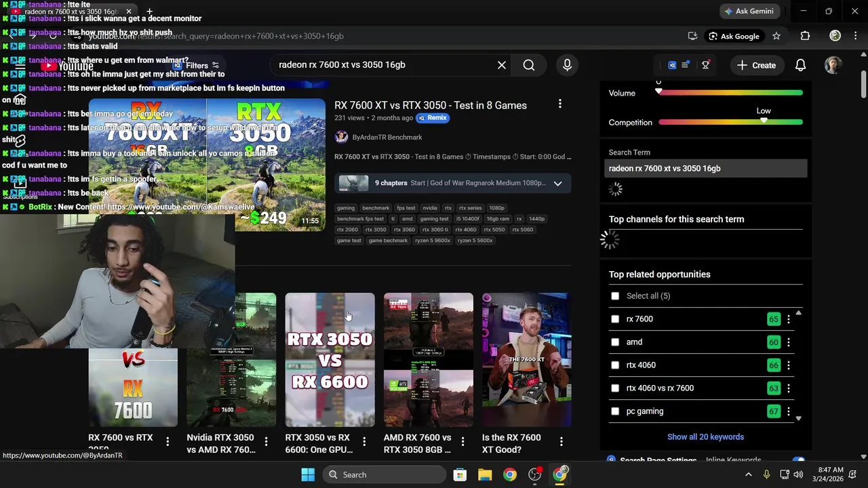Screen dimensions: 868x488
Task: Open the rx 7600 keyword options menu
Action: (788, 319)
